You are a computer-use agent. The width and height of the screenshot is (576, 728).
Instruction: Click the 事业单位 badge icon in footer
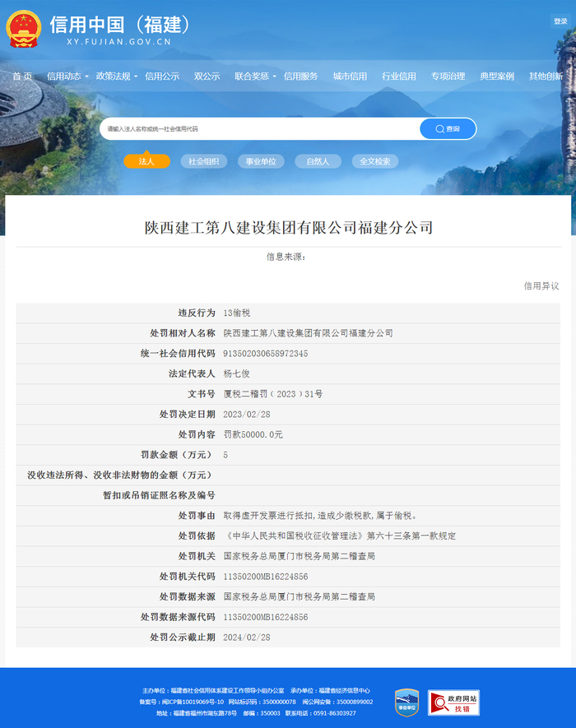[407, 702]
